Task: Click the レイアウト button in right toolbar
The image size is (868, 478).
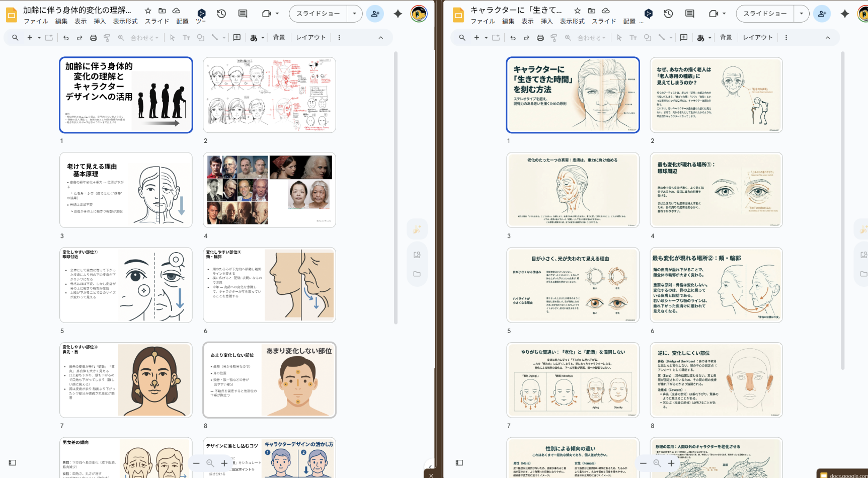Action: (x=757, y=38)
